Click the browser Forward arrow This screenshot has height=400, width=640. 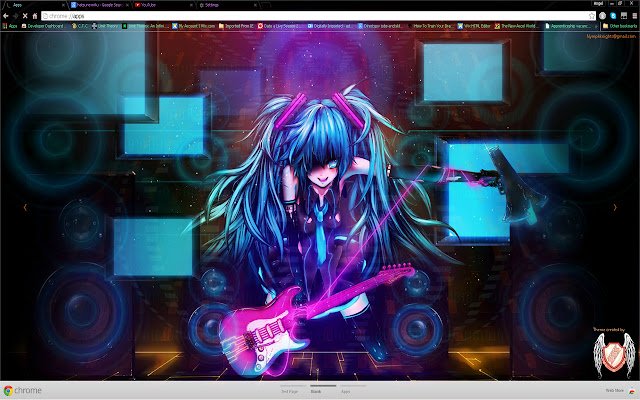pos(16,16)
